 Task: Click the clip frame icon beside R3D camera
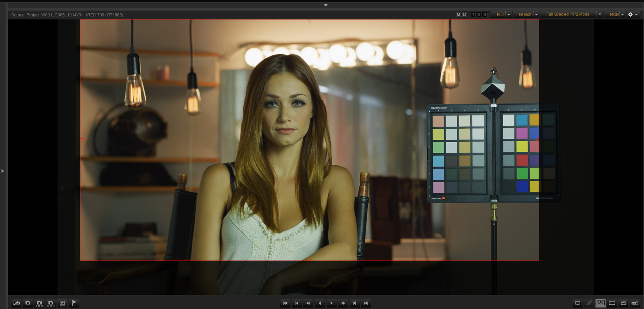point(62,303)
